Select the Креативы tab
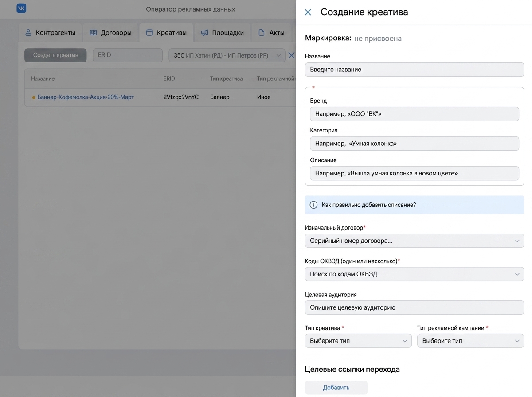This screenshot has height=397, width=532. [x=166, y=32]
